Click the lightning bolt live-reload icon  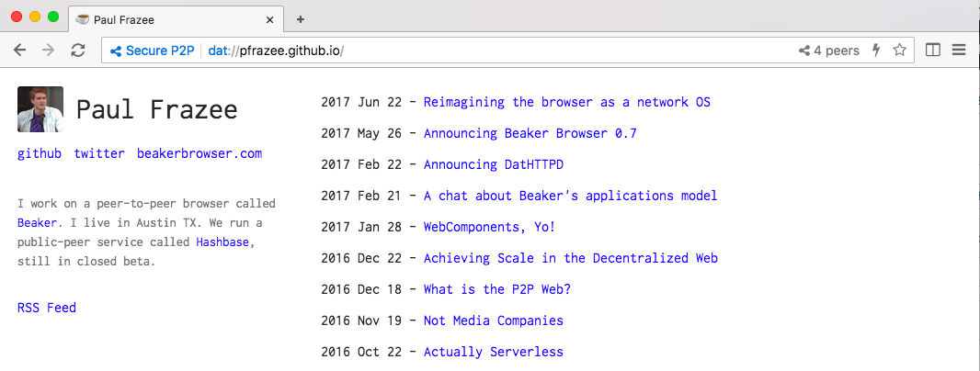click(876, 51)
